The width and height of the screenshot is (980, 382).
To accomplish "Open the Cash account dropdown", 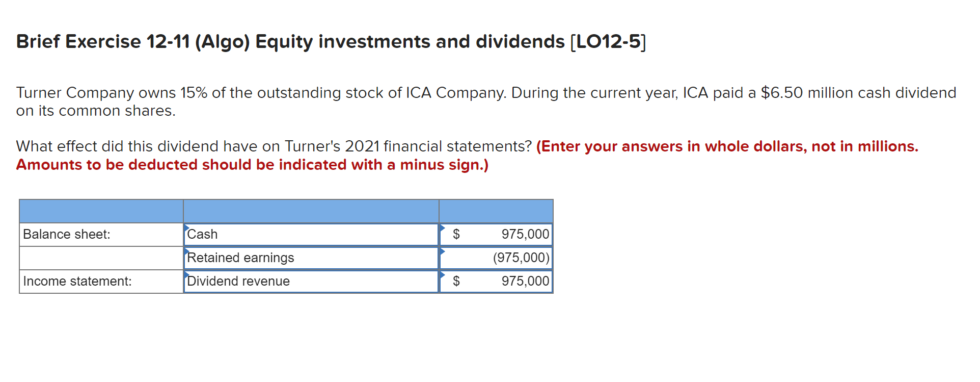I will point(311,234).
